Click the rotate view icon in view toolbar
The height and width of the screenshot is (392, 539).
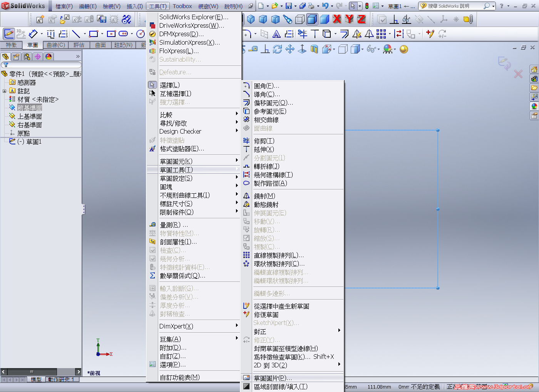[x=277, y=49]
